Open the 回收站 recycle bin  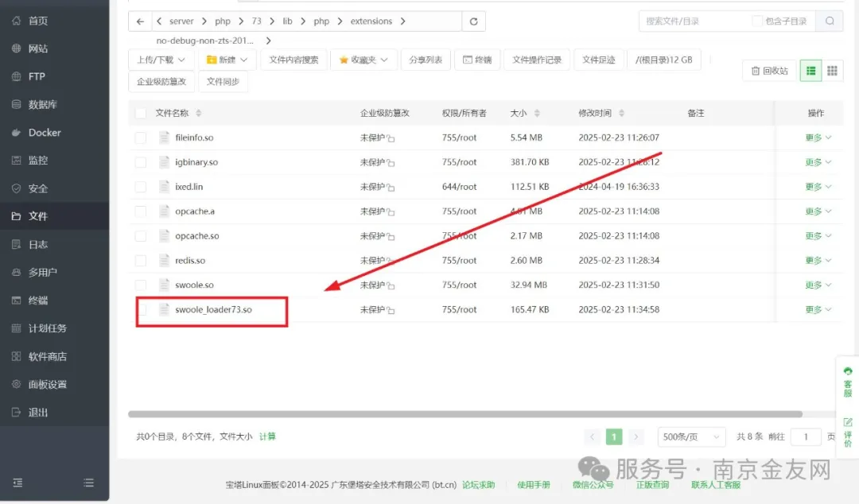click(x=770, y=71)
